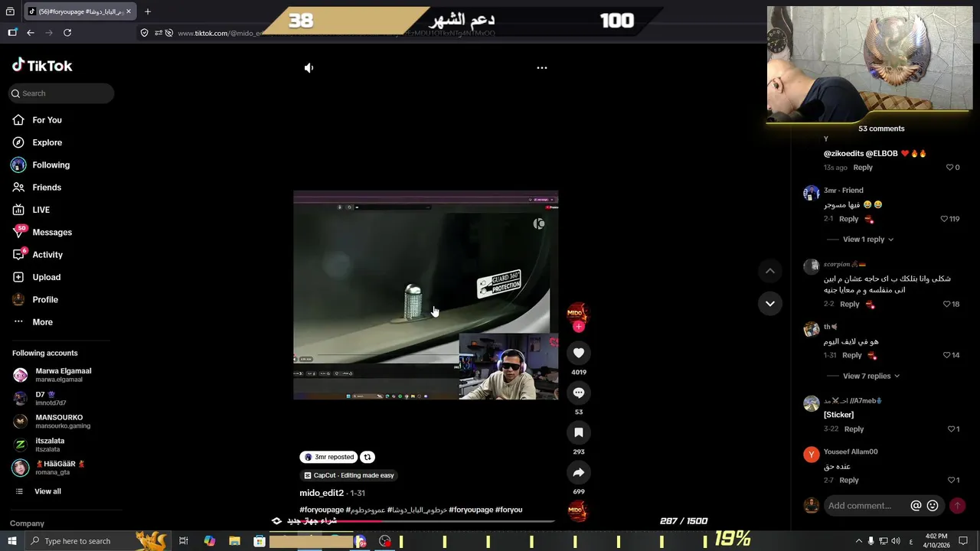This screenshot has width=980, height=551.
Task: Open the Following feed
Action: click(51, 165)
